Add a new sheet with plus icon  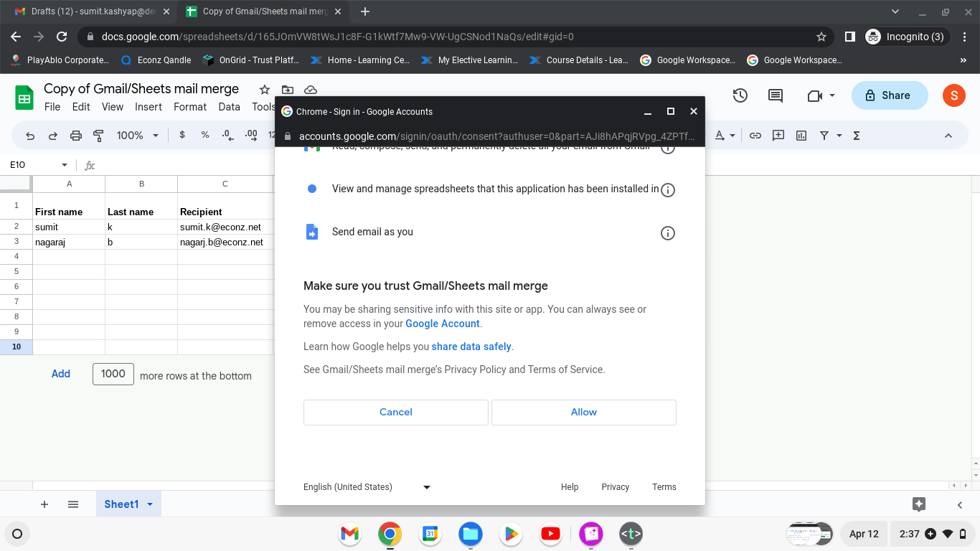[x=44, y=504]
